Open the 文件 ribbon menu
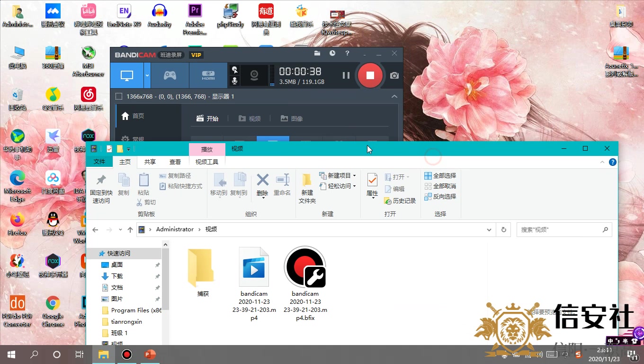The height and width of the screenshot is (364, 644). coord(99,162)
